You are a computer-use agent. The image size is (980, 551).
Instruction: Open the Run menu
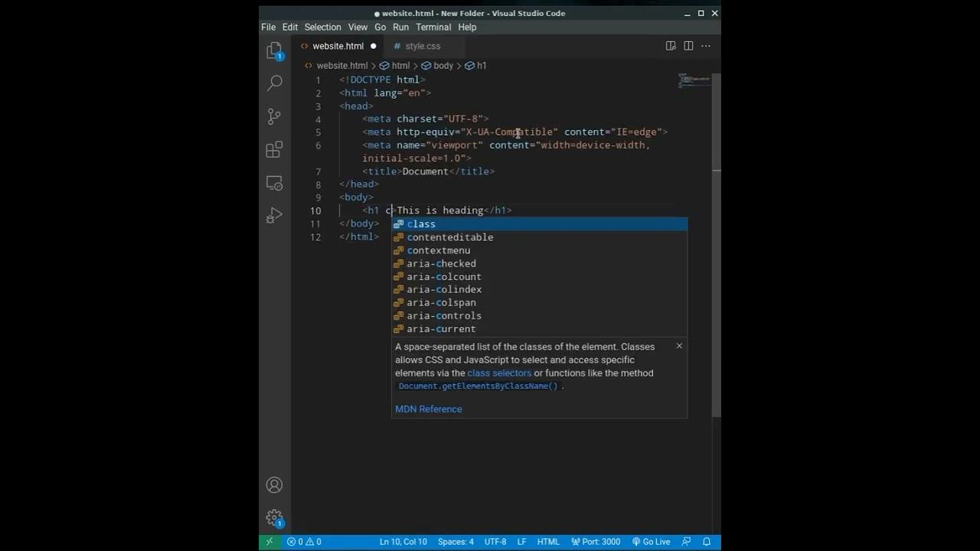point(400,27)
